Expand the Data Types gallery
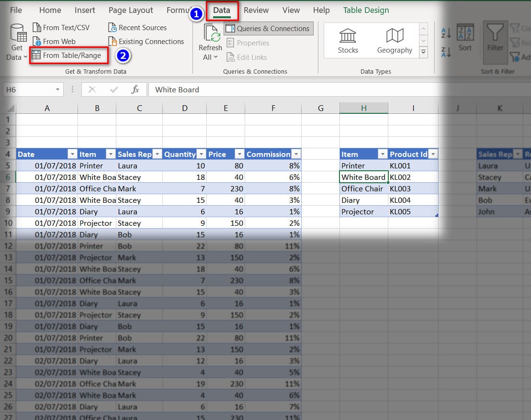The image size is (531, 420). (423, 52)
